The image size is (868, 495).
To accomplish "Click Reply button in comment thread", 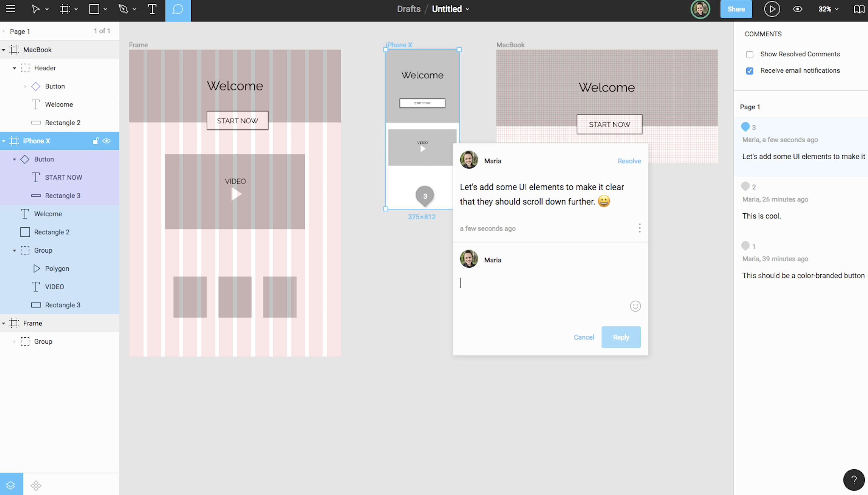I will (x=621, y=337).
